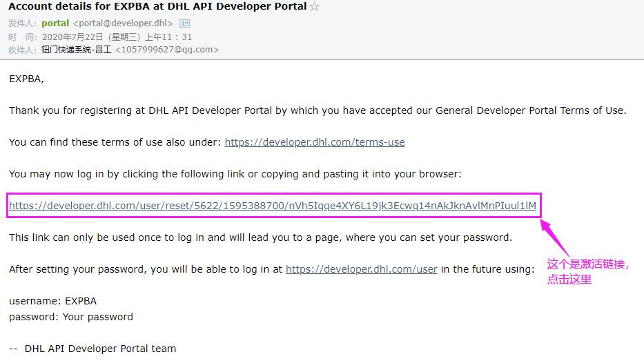644x361 pixels.
Task: Click the sentence This link can only be used once
Action: [260, 237]
